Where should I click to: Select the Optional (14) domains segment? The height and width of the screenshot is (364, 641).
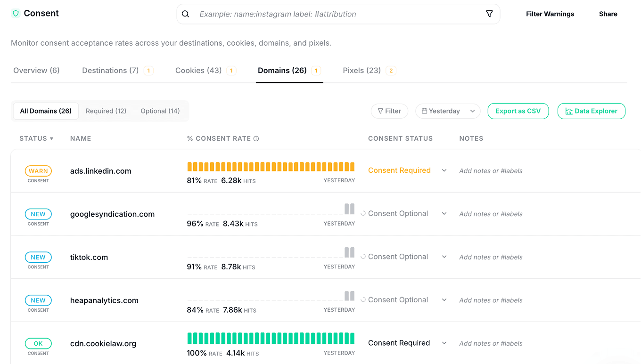click(x=160, y=111)
